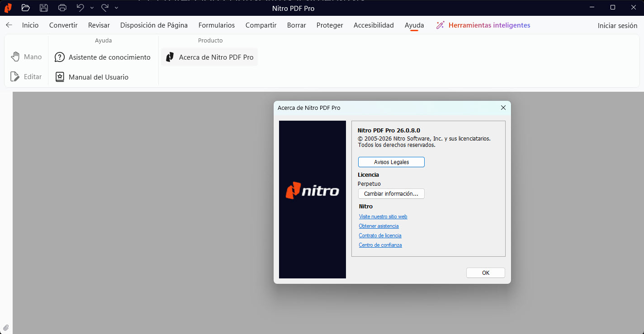Image resolution: width=644 pixels, height=334 pixels.
Task: Maximize the Nitro PDF Pro window
Action: 613,7
